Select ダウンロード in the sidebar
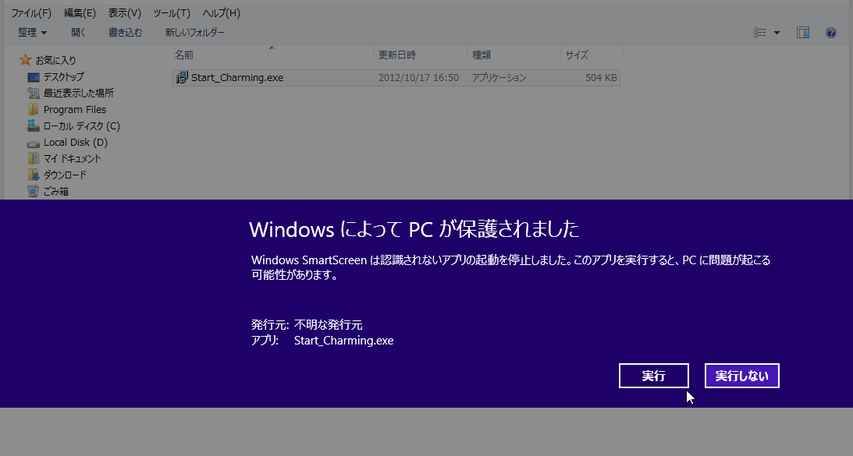The image size is (853, 456). [x=64, y=175]
